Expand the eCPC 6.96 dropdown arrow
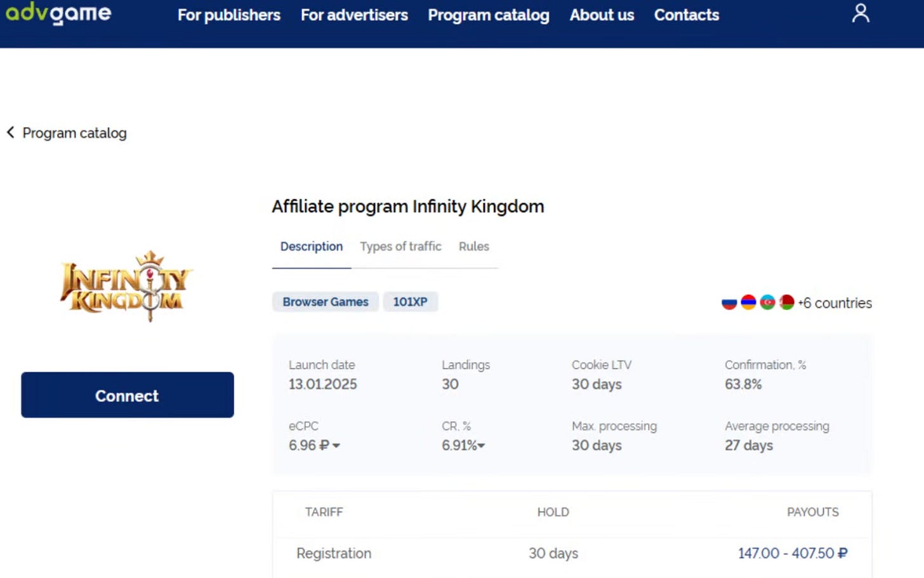 (x=336, y=446)
